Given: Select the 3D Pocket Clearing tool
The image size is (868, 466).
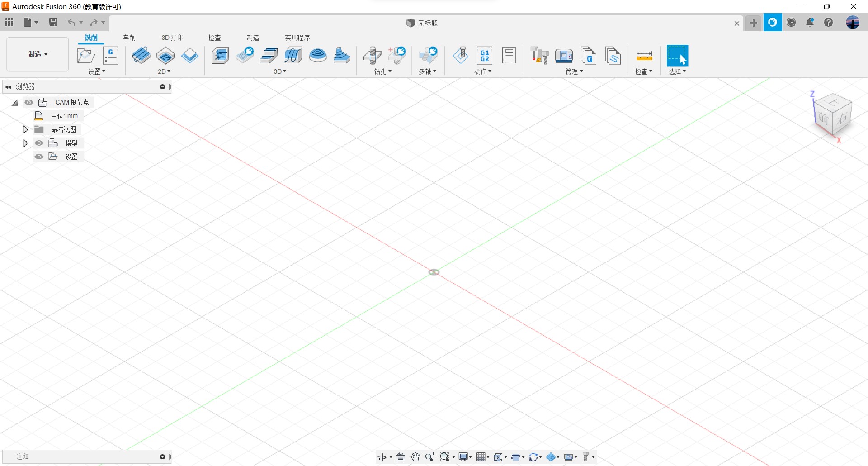Looking at the screenshot, I should [245, 56].
